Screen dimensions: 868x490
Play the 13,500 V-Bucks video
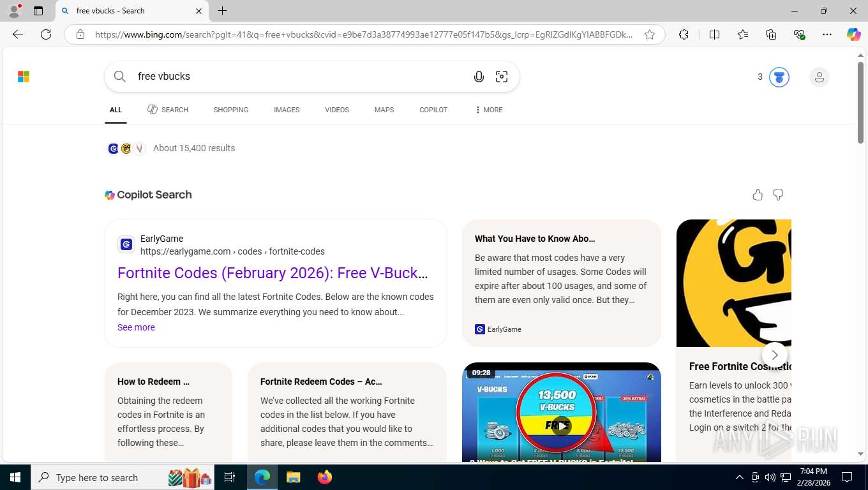562,426
